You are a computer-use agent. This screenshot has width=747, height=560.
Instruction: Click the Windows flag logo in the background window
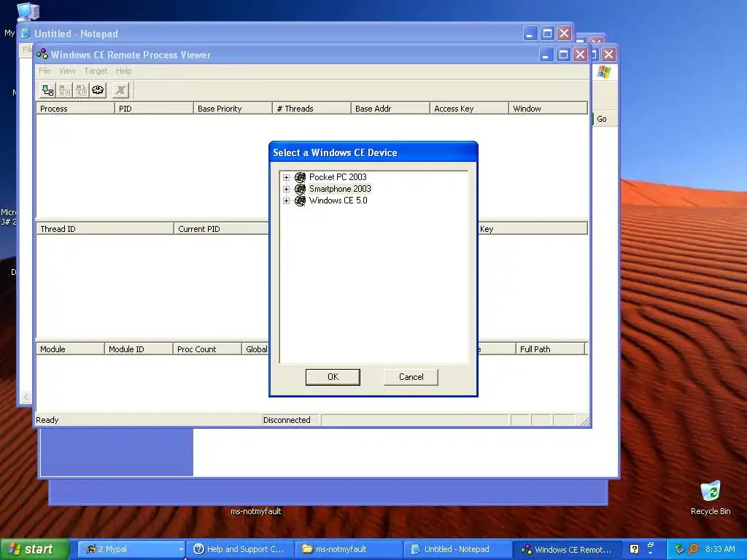pos(604,72)
